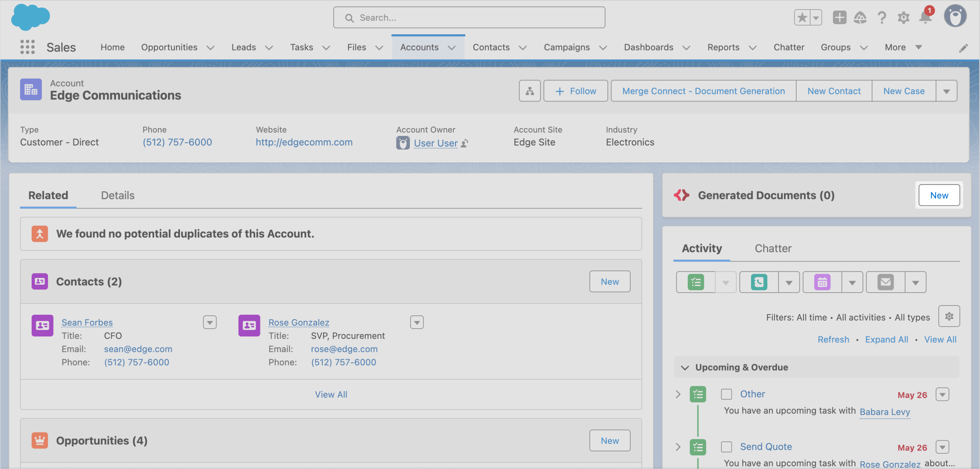980x469 pixels.
Task: Select the Log a Call icon
Action: (759, 282)
